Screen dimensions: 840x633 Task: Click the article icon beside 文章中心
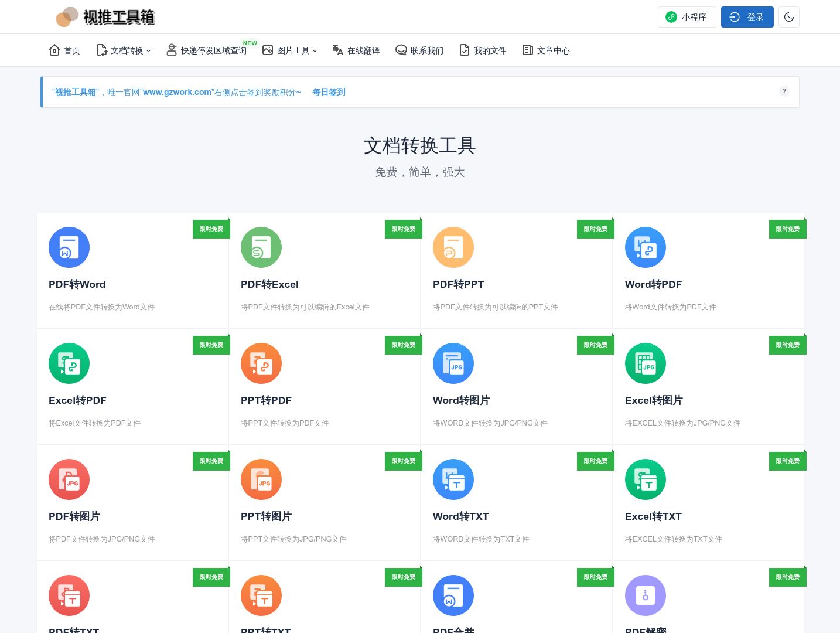click(527, 50)
